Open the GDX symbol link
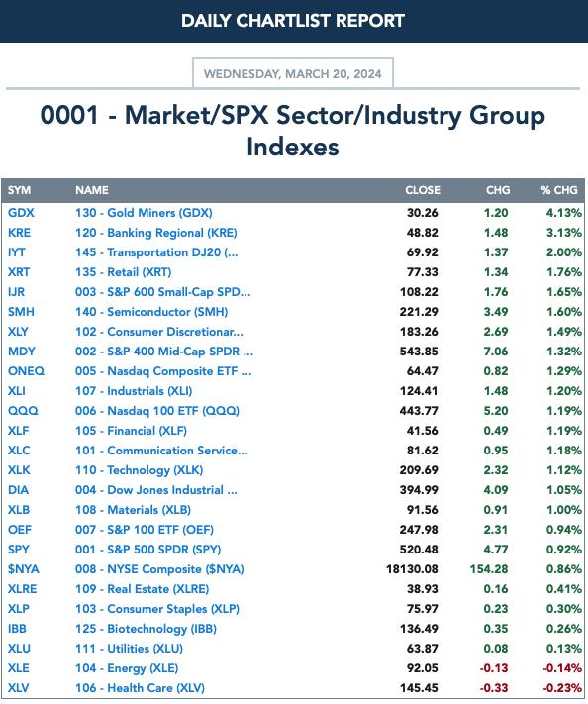 (x=21, y=213)
